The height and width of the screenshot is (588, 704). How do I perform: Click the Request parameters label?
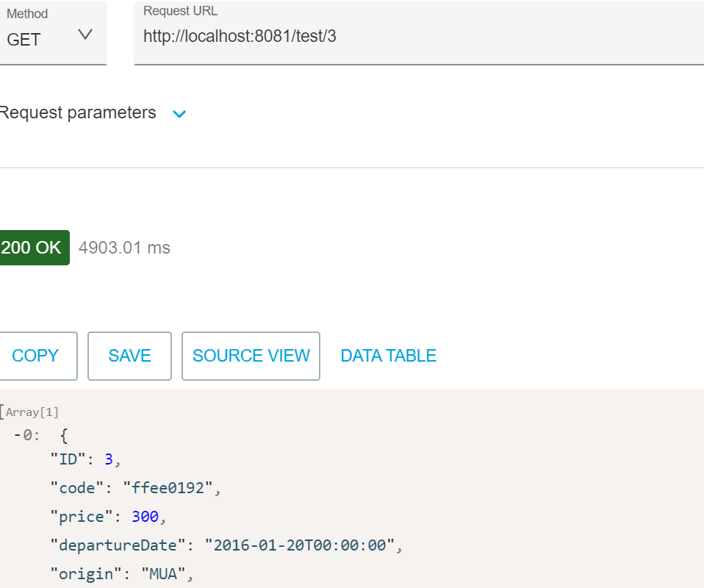[78, 112]
